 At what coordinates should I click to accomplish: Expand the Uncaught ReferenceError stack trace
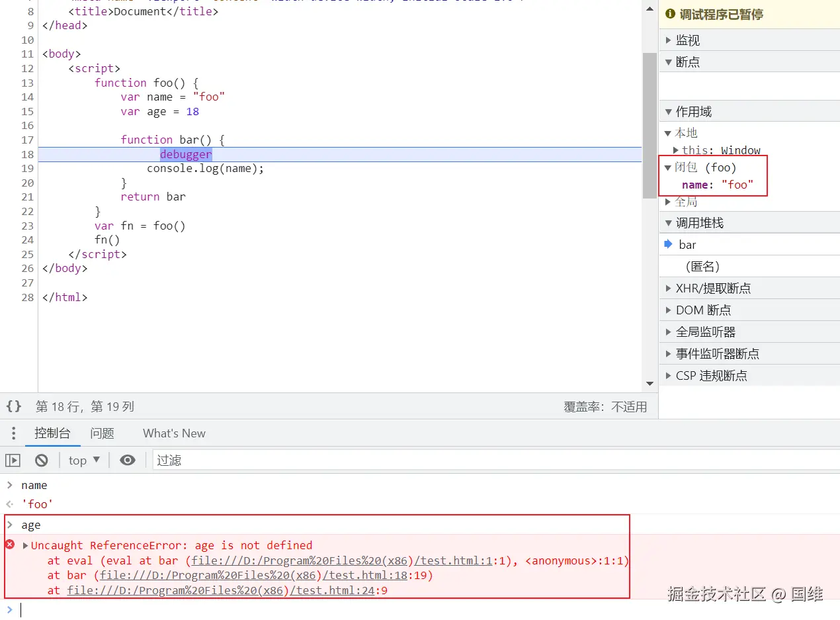[x=26, y=545]
